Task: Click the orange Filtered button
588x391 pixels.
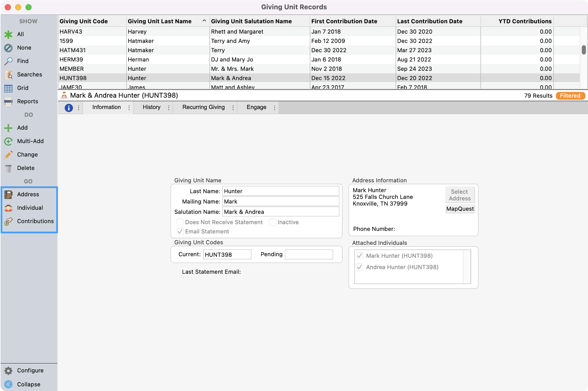Action: coord(570,96)
